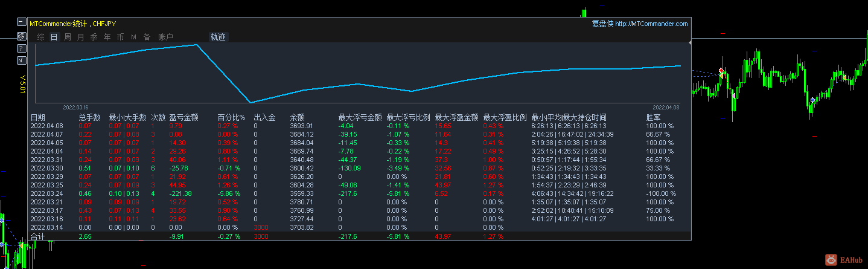
Task: Click the 最大浮亏金额 column header
Action: (x=360, y=117)
